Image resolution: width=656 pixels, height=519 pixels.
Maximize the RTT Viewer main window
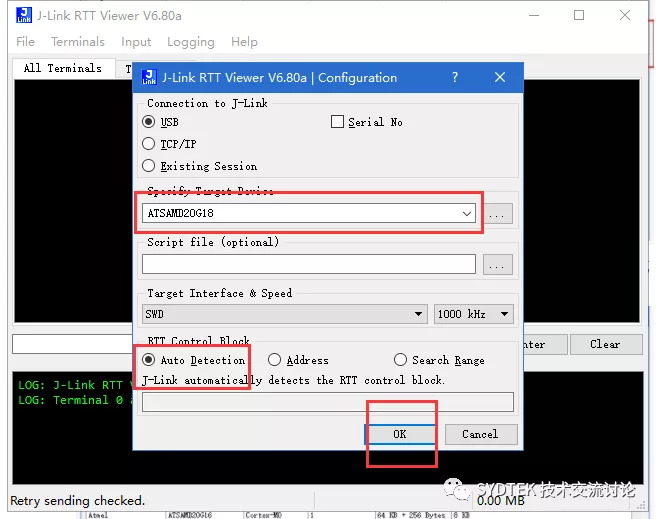[x=579, y=15]
